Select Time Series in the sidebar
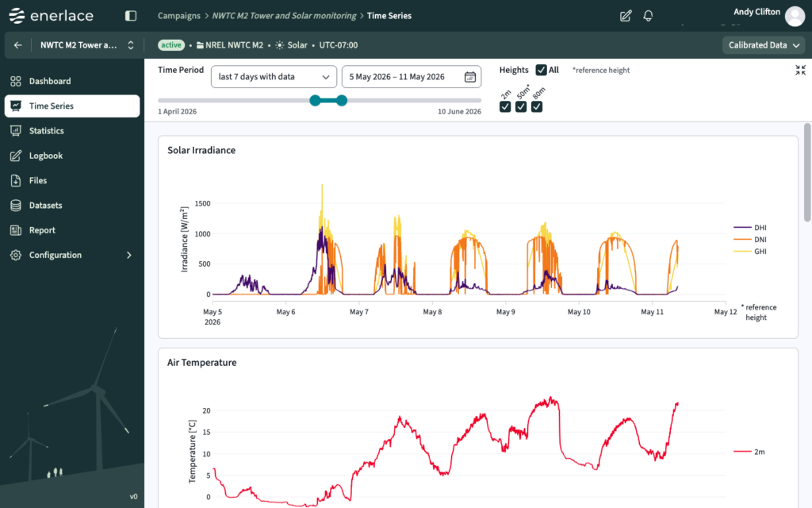 pyautogui.click(x=72, y=106)
